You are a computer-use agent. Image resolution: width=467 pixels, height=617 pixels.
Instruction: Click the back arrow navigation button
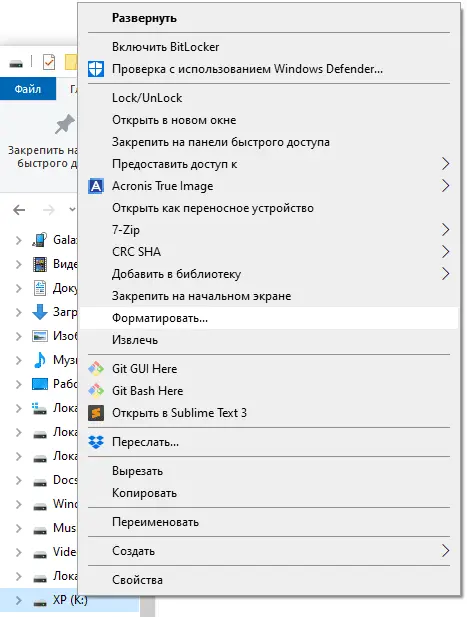point(19,210)
